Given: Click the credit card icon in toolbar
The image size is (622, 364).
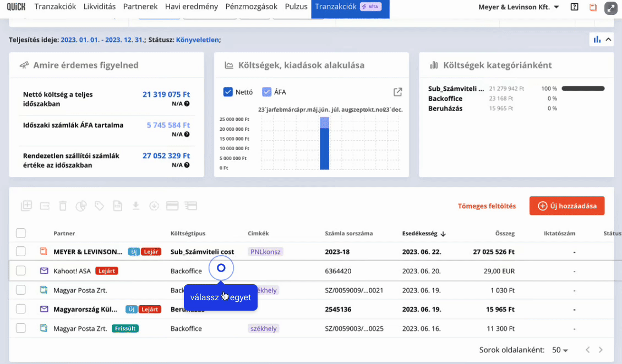Looking at the screenshot, I should tap(172, 206).
